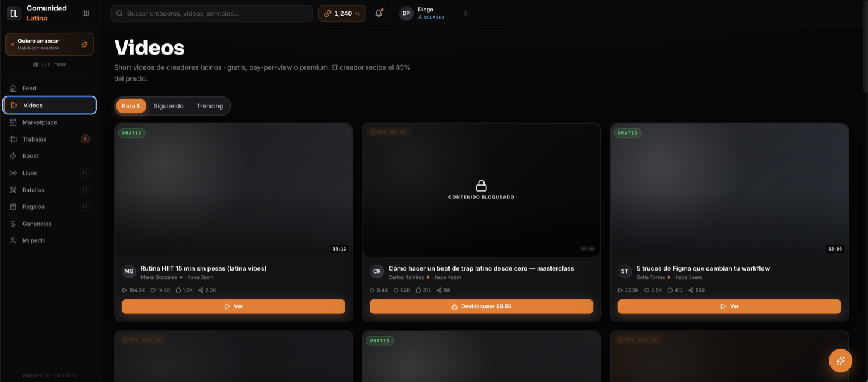
Task: Click the lock icon on Contenido Bloqueado
Action: pos(481,186)
